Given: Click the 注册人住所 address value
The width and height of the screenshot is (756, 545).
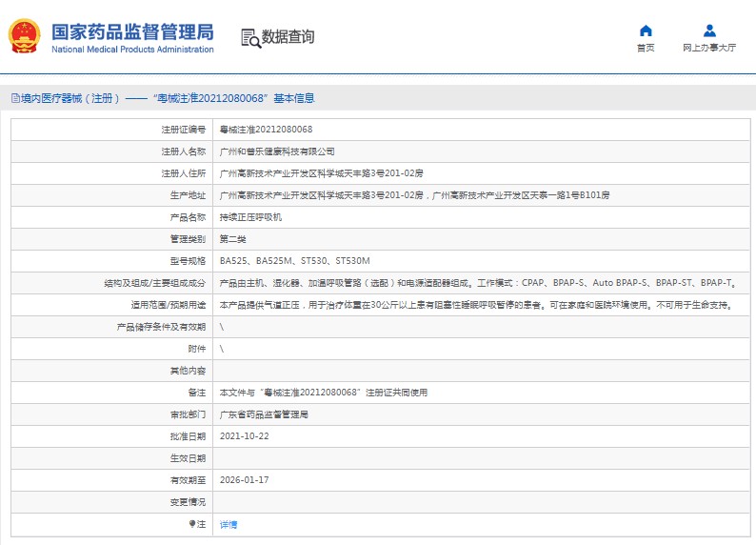Looking at the screenshot, I should tap(321, 173).
